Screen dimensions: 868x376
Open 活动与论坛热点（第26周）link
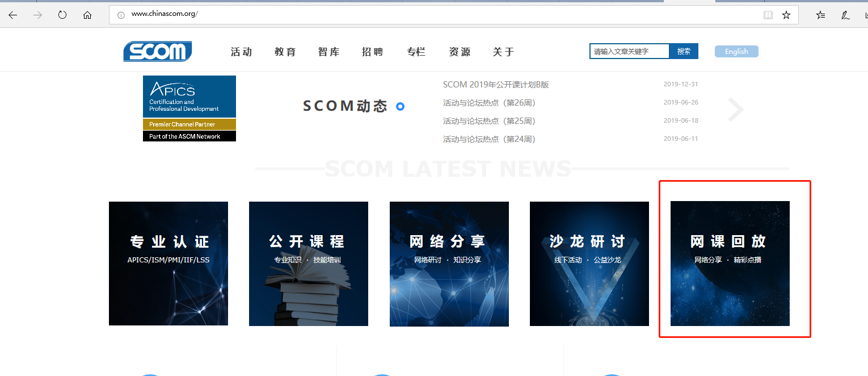489,103
